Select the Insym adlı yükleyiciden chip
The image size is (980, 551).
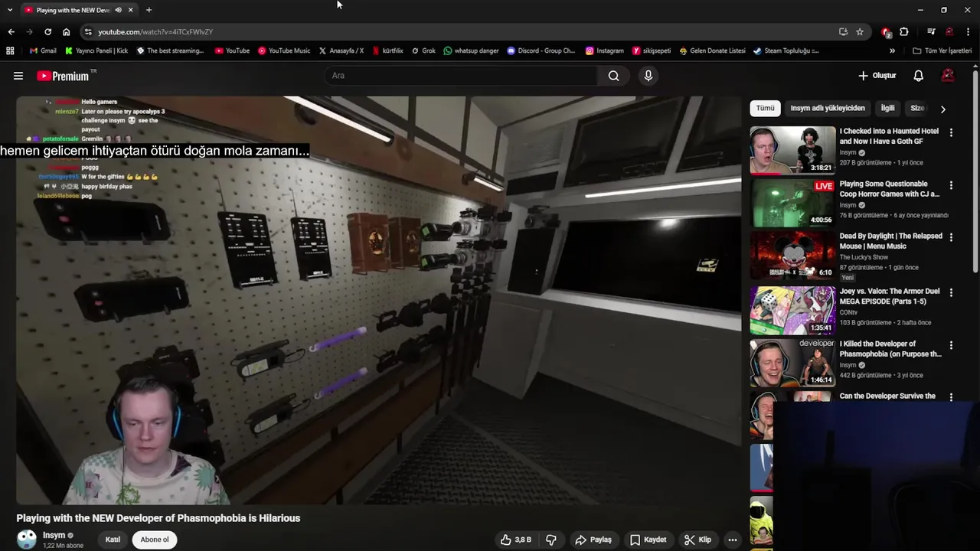click(x=828, y=108)
